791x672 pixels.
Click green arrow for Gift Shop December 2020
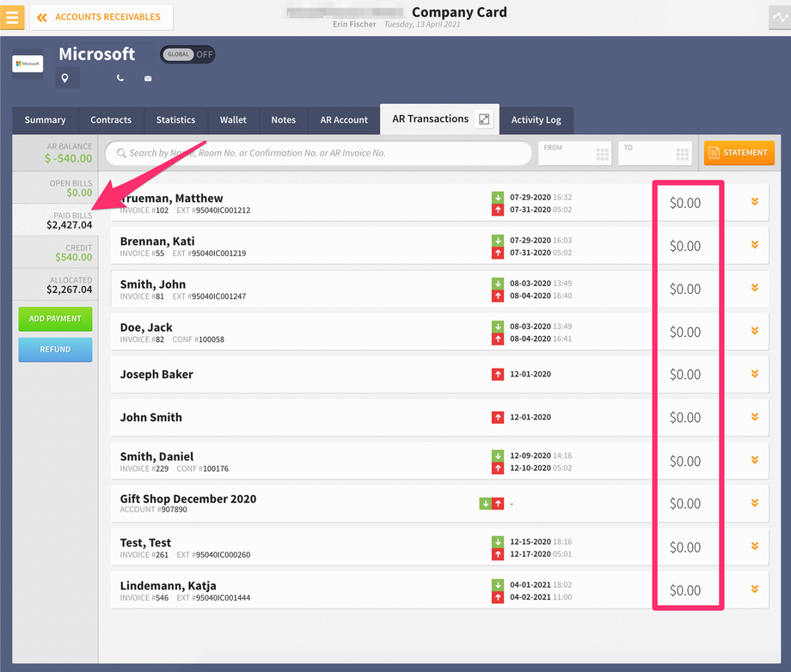485,503
